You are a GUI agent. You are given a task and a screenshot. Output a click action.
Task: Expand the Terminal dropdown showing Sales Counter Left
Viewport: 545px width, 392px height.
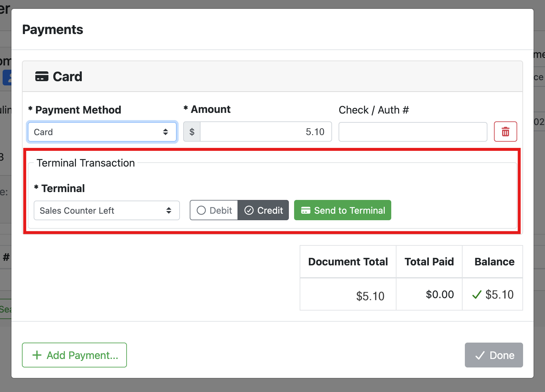coord(107,210)
